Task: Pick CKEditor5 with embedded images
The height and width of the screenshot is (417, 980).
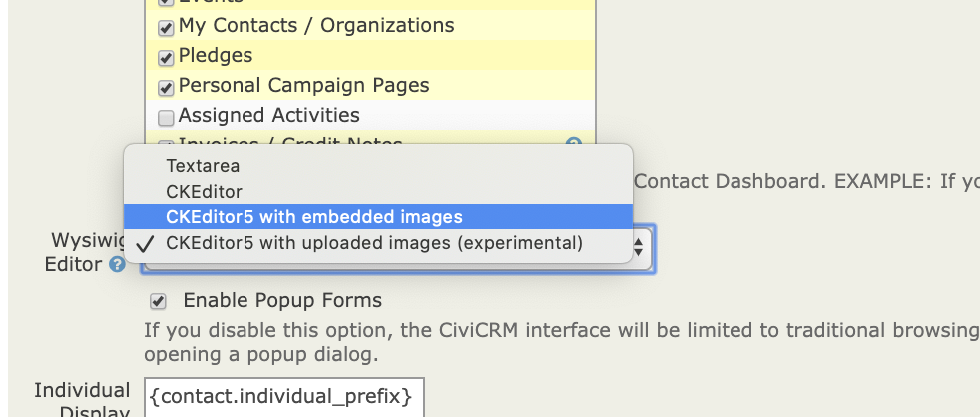Action: tap(378, 216)
